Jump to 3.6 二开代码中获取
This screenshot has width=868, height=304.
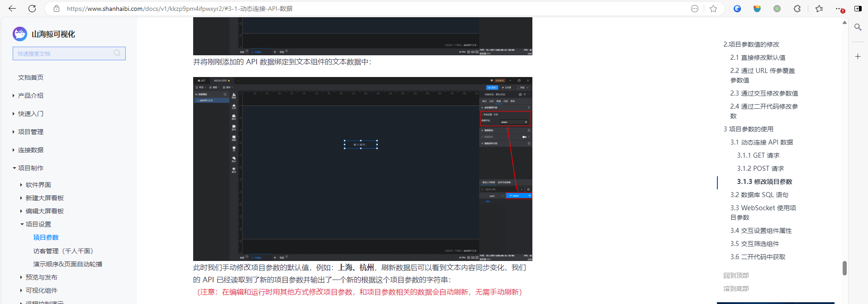point(758,257)
